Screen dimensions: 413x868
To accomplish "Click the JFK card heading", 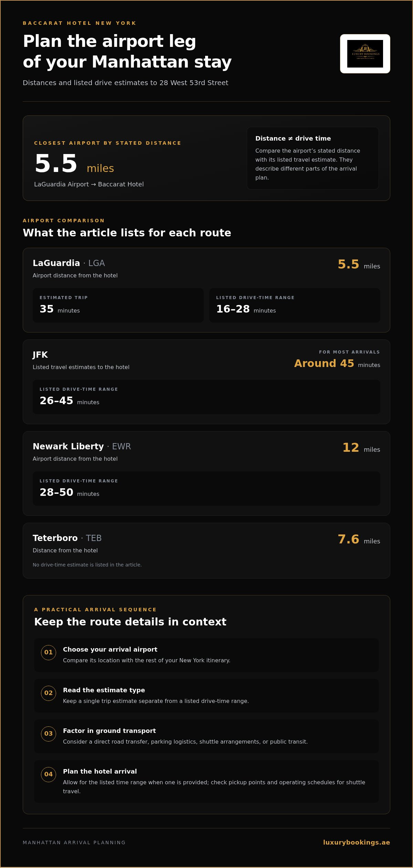I will tap(40, 355).
